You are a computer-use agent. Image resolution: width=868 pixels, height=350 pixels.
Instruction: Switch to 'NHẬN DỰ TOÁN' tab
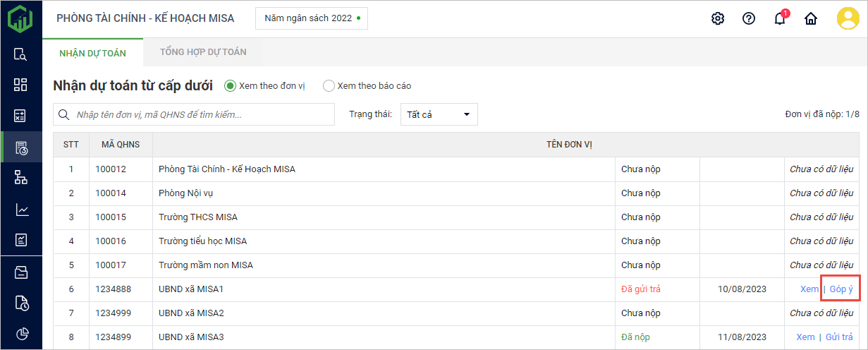click(x=92, y=53)
